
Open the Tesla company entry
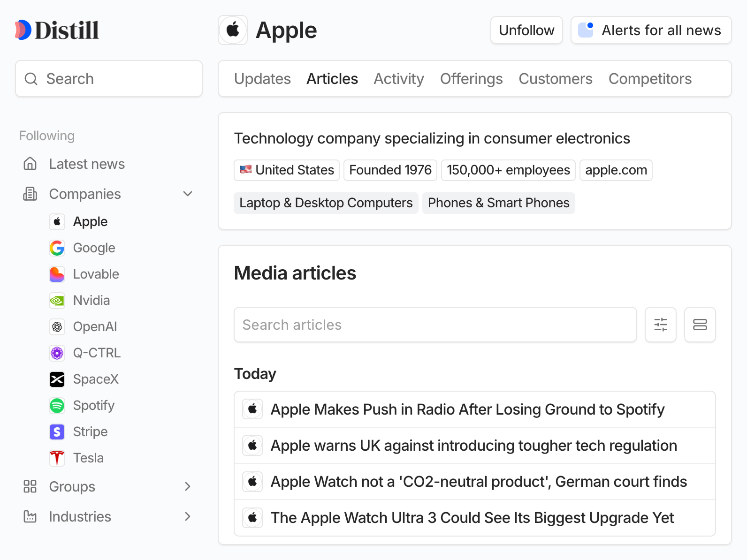pos(88,458)
